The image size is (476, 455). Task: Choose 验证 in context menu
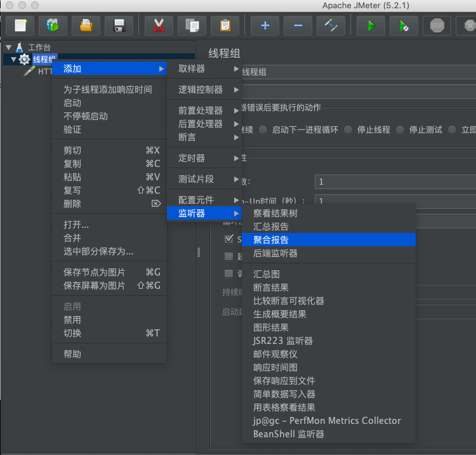[x=109, y=129]
